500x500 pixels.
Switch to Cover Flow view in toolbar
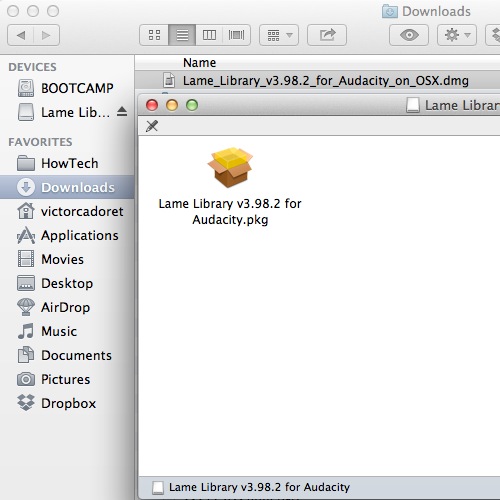[236, 35]
